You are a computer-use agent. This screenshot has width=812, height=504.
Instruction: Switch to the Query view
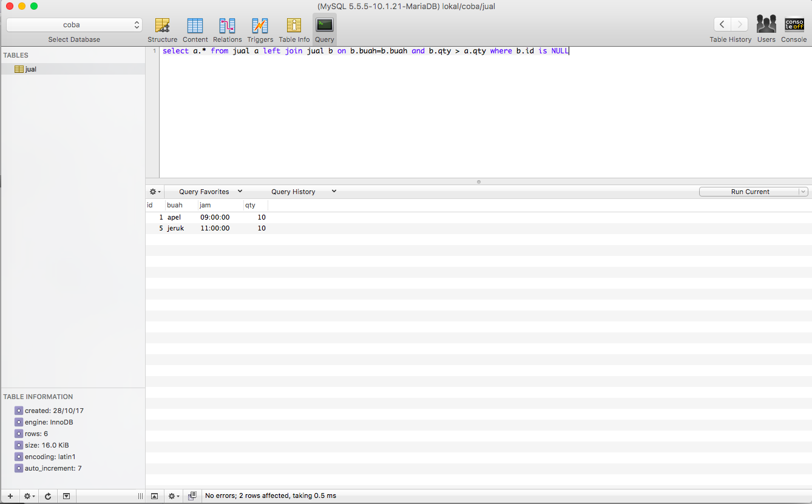coord(325,30)
